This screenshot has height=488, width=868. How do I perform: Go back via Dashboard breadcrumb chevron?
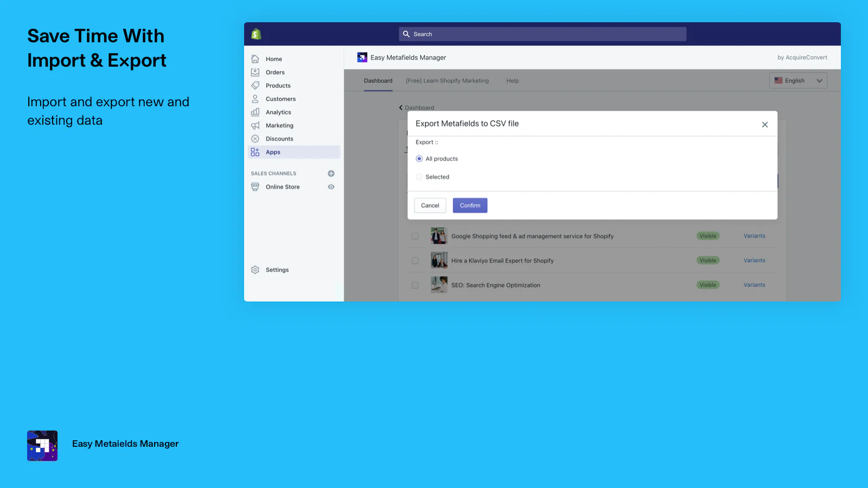(401, 107)
